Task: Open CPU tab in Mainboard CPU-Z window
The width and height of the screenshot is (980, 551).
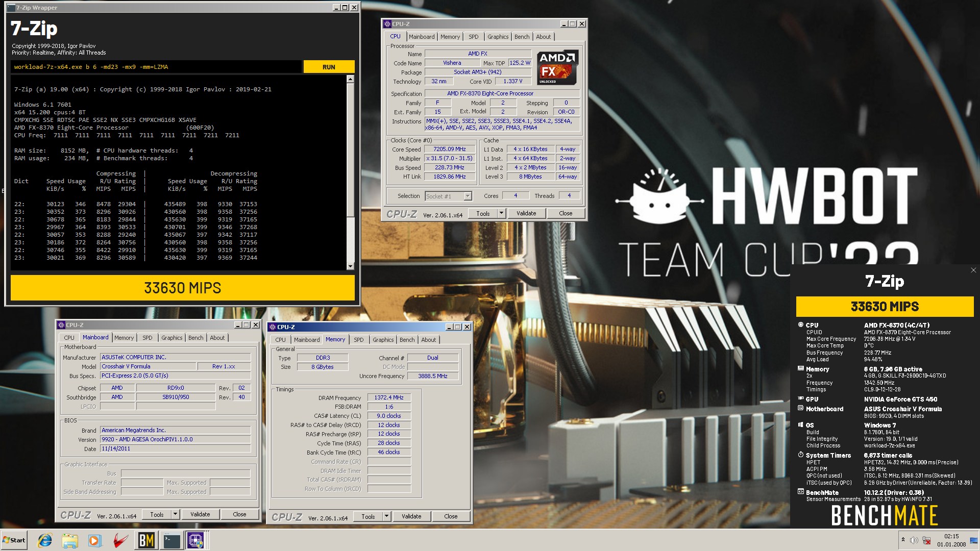Action: pos(69,338)
